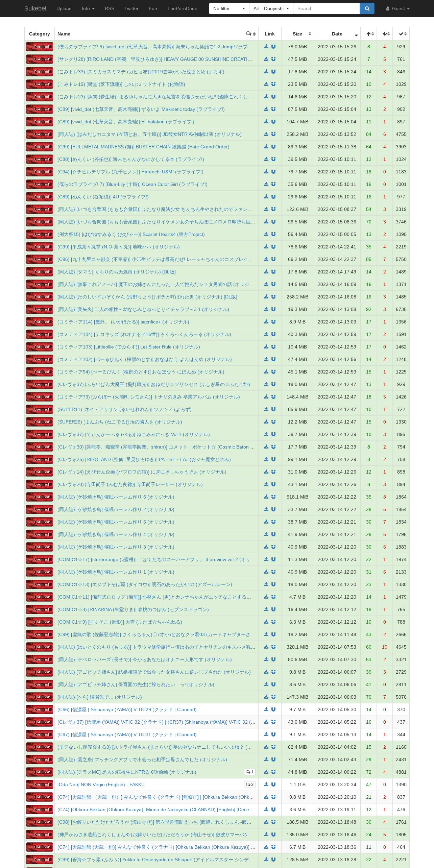Viewport: 434px width, 868px height.
Task: Open the HEAVY GAUGE 00 SUNSHINE torrent link
Action: point(155,59)
